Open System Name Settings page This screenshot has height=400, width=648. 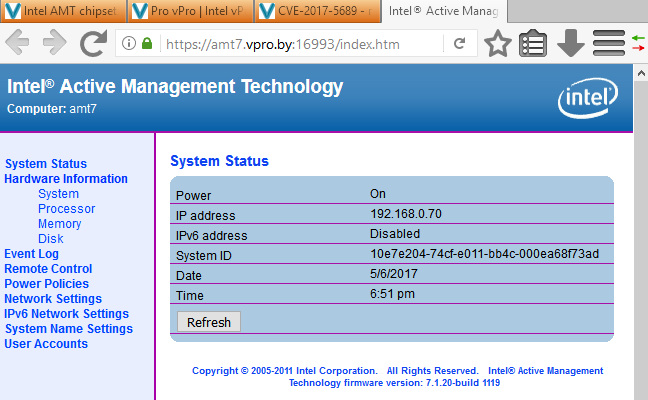point(69,329)
